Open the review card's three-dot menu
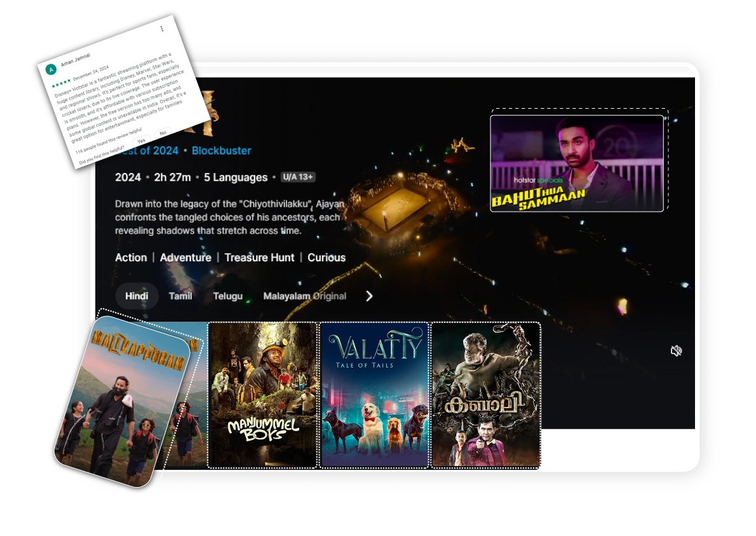The width and height of the screenshot is (756, 536). [162, 29]
